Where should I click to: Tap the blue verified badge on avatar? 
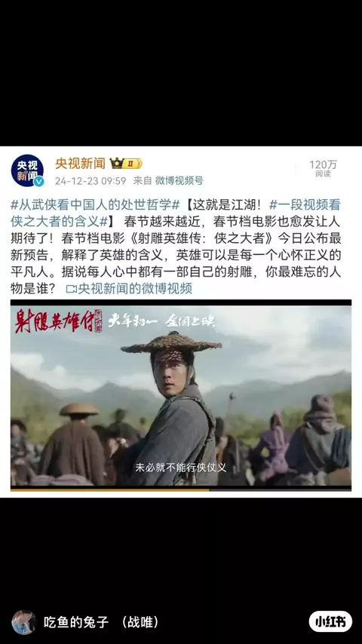click(x=38, y=182)
